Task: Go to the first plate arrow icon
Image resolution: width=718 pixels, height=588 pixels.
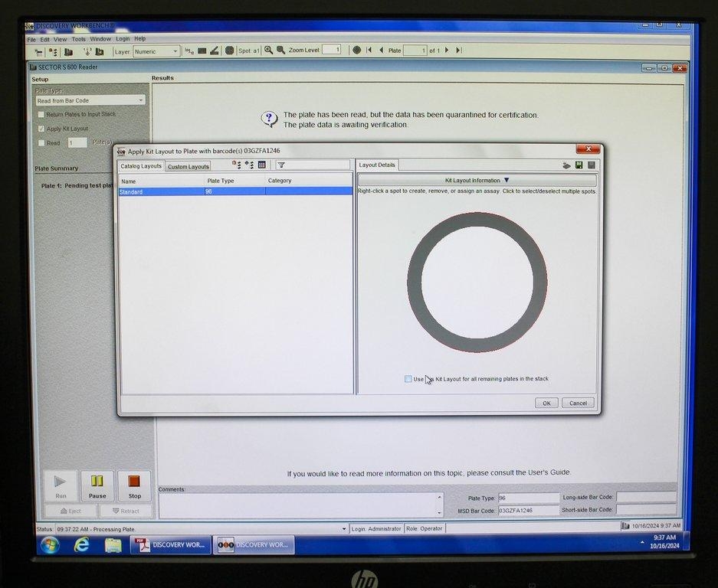Action: coord(369,51)
